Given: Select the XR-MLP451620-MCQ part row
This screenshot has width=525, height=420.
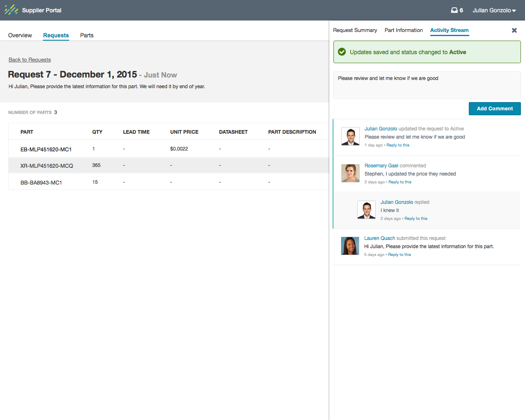Looking at the screenshot, I should coord(46,166).
